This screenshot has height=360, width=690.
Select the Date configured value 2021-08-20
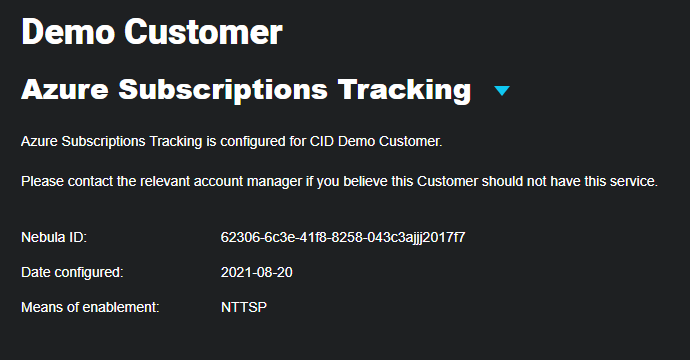click(x=257, y=272)
